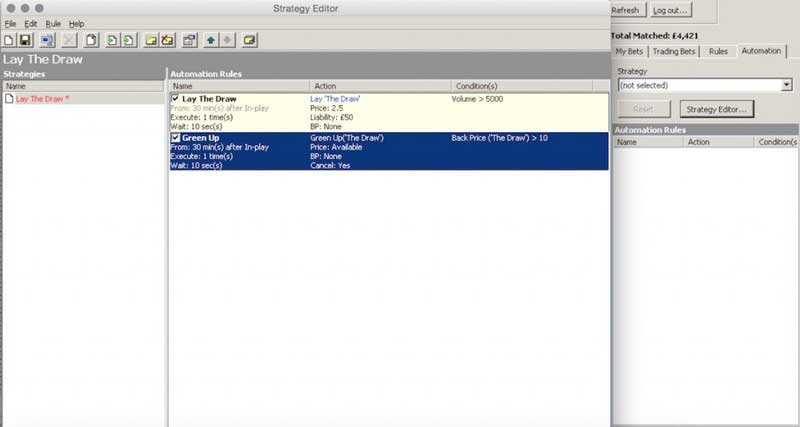
Task: Click the greyed move rule down arrow
Action: [228, 40]
